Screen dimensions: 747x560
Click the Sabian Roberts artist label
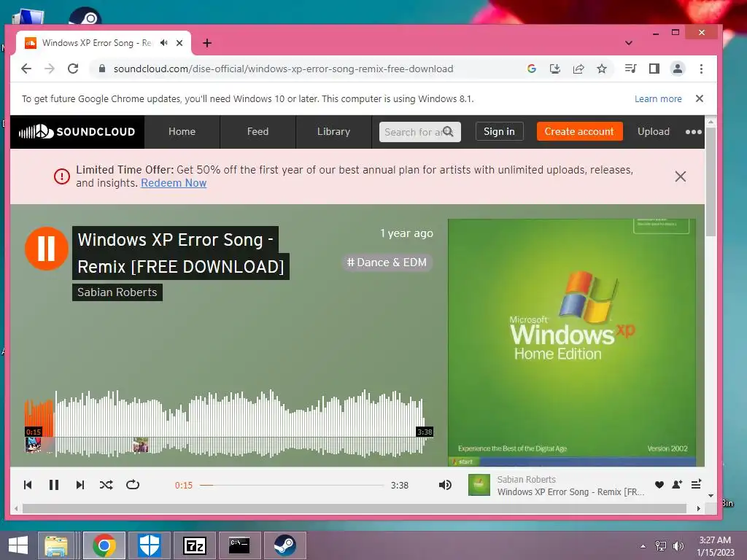pos(117,292)
